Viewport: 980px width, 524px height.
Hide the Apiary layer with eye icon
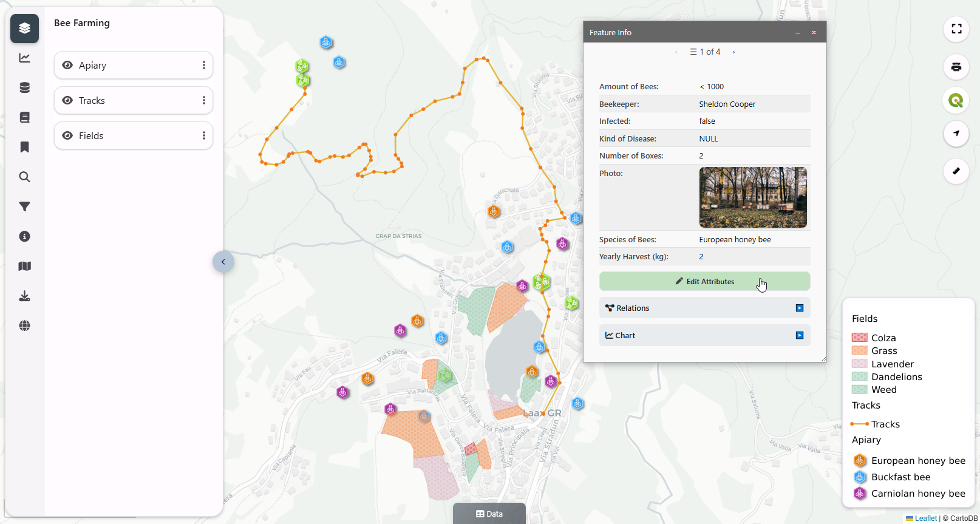click(x=67, y=65)
